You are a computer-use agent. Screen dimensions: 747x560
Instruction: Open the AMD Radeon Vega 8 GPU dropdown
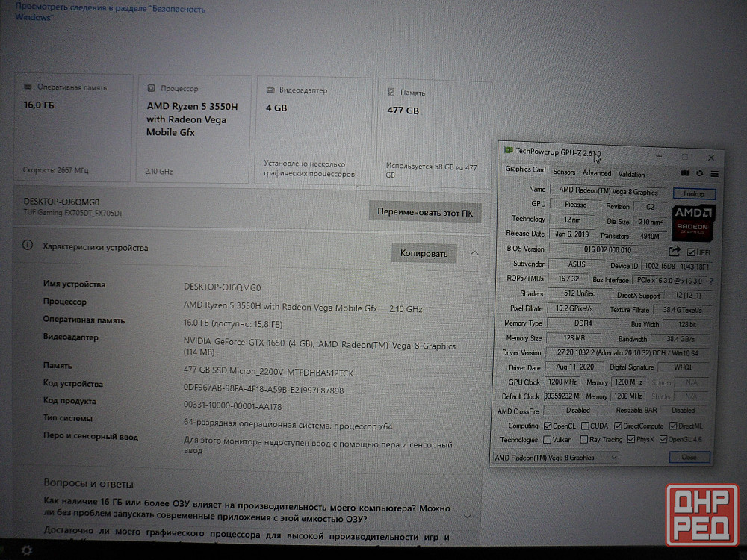click(x=556, y=458)
